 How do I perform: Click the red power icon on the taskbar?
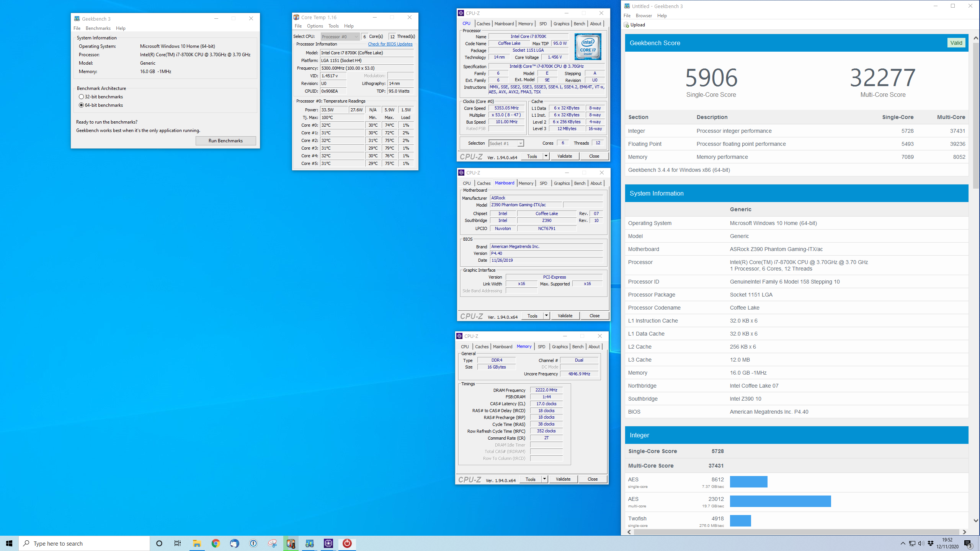(347, 543)
